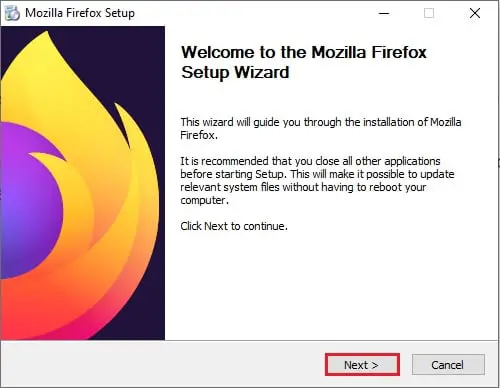This screenshot has width=500, height=388.
Task: Click the Next button to continue setup
Action: pos(362,365)
